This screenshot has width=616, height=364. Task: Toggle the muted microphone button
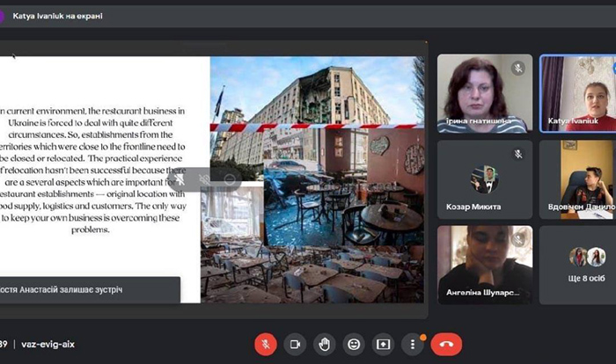pyautogui.click(x=266, y=345)
